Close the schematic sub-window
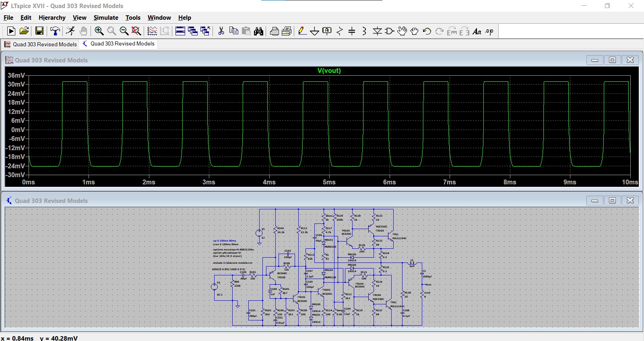The height and width of the screenshot is (341, 644). pos(630,200)
